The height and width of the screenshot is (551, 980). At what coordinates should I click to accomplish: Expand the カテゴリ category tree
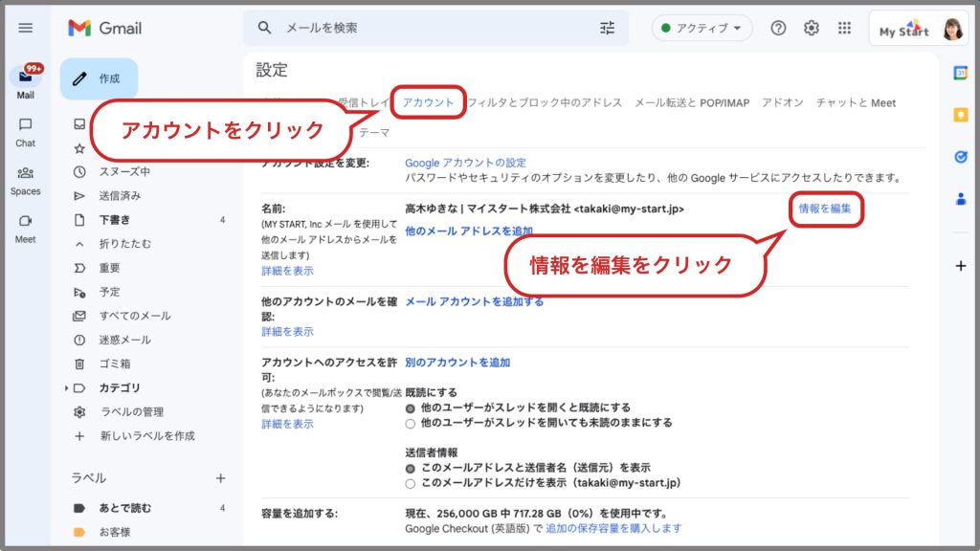tap(67, 387)
